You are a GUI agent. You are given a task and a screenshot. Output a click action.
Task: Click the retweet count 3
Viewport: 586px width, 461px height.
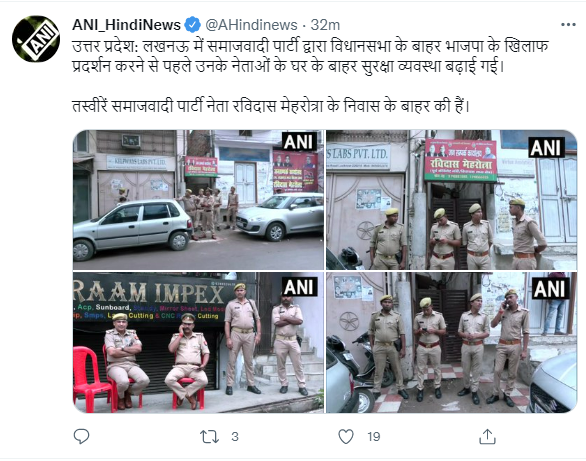235,437
